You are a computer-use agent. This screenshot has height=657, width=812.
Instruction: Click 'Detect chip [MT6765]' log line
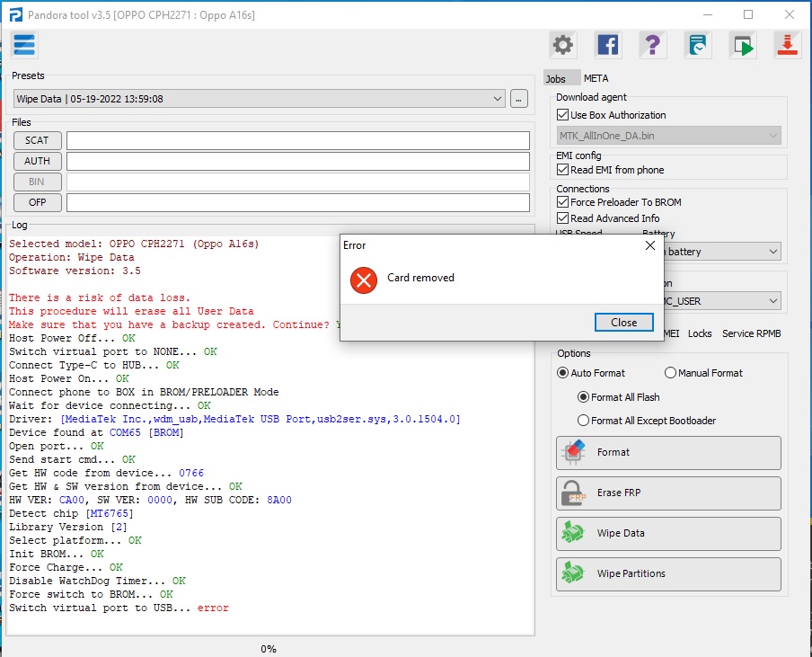71,513
